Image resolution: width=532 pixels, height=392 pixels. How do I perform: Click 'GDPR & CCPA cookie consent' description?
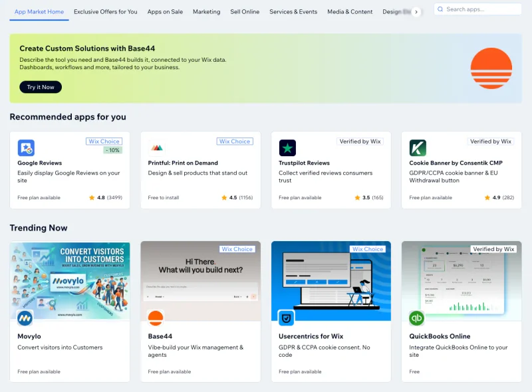pos(325,351)
